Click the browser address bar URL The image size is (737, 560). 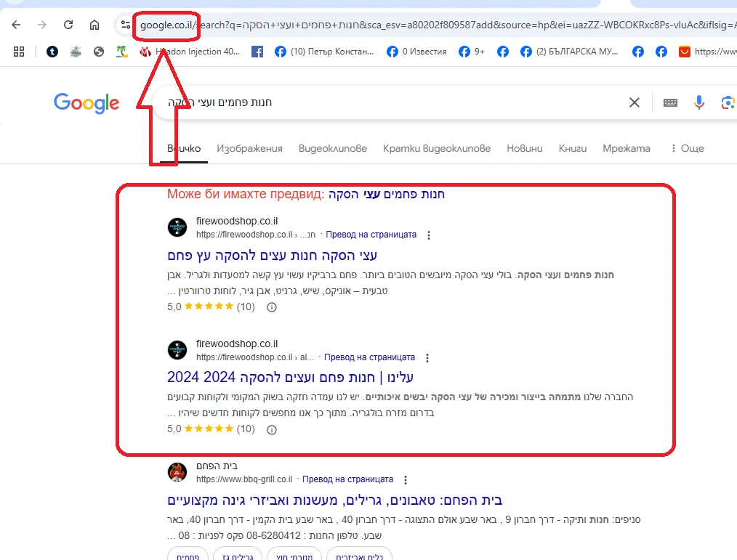[x=437, y=25]
